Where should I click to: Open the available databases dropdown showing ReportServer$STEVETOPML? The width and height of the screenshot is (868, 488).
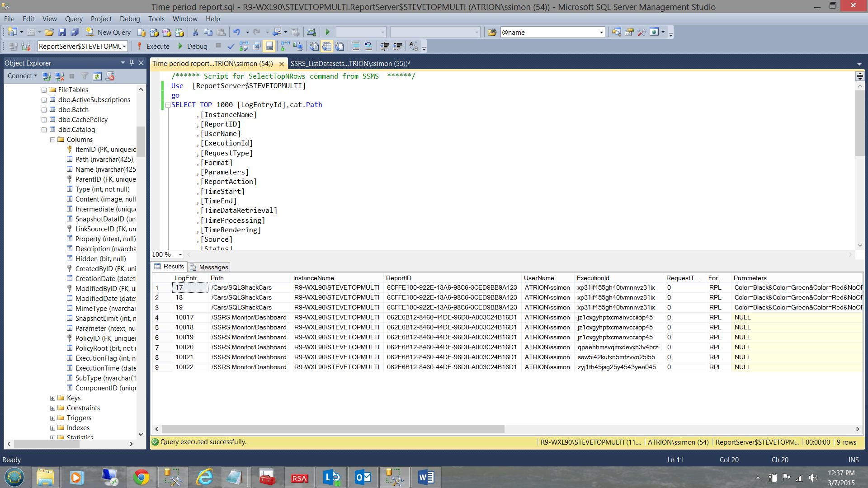click(x=124, y=46)
